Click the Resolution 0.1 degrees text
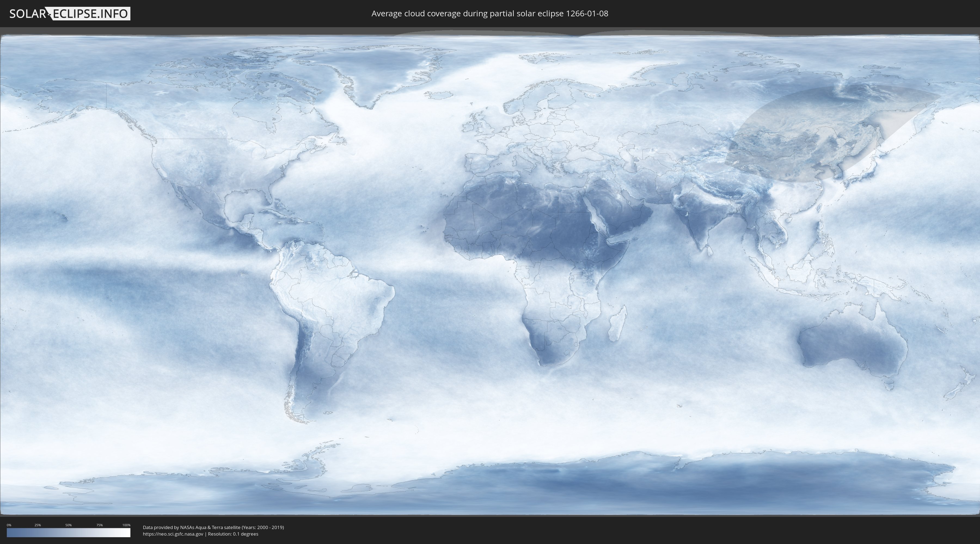The image size is (980, 544). click(233, 534)
